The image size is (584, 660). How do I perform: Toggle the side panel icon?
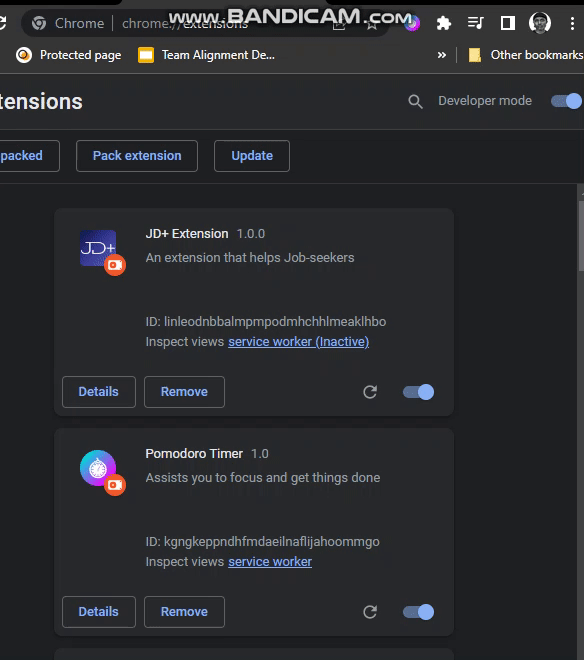(507, 23)
